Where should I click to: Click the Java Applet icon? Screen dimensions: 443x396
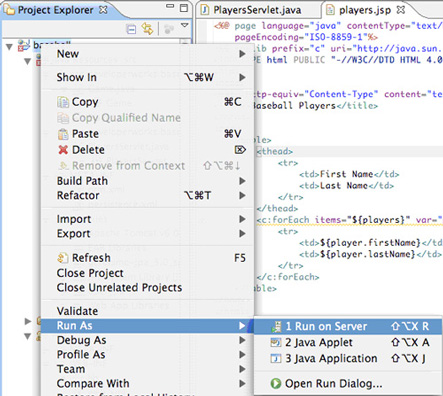click(276, 342)
